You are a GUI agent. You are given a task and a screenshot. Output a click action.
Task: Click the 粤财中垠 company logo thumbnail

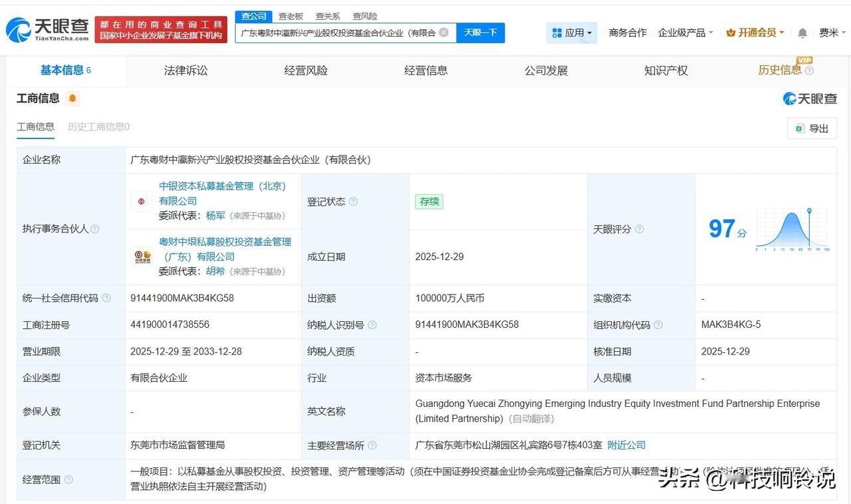point(141,257)
